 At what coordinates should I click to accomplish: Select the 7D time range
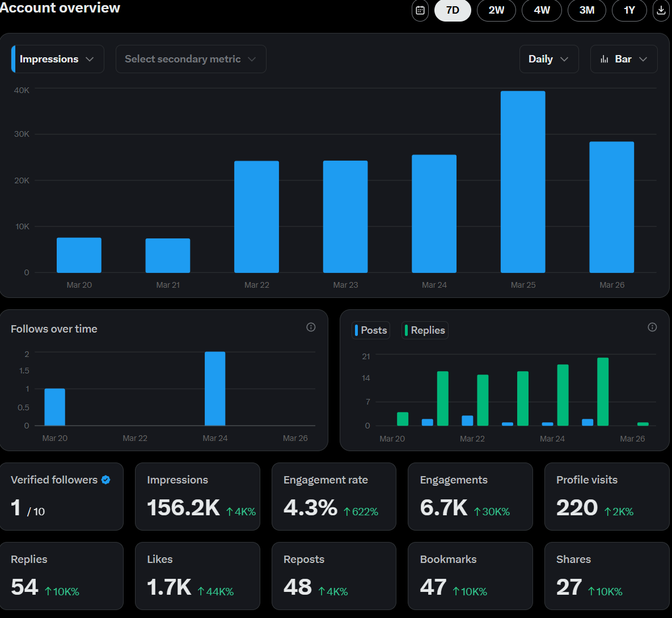pos(453,10)
